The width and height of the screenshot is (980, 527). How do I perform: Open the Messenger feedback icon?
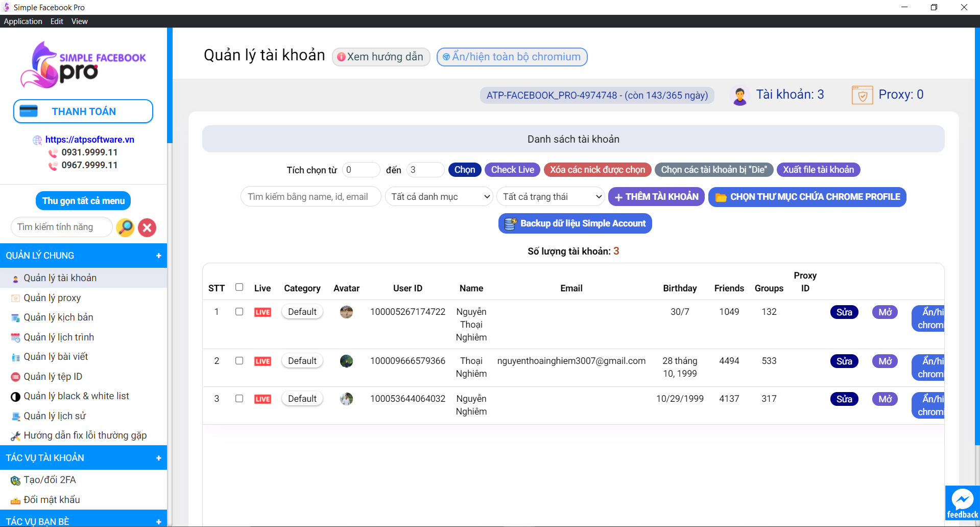point(962,503)
